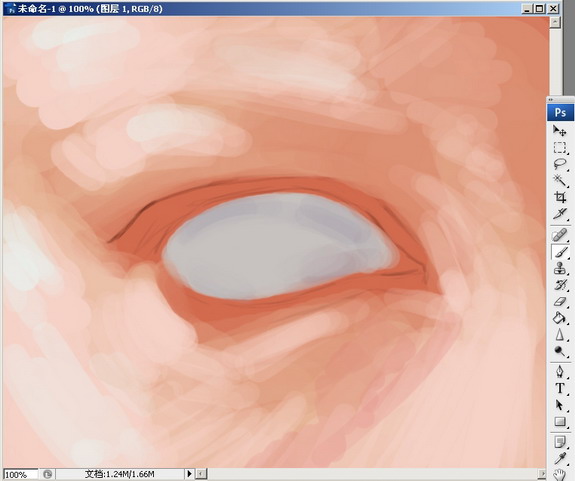Collapse the toolbox using its double-arrow
This screenshot has width=575, height=481.
coord(550,99)
